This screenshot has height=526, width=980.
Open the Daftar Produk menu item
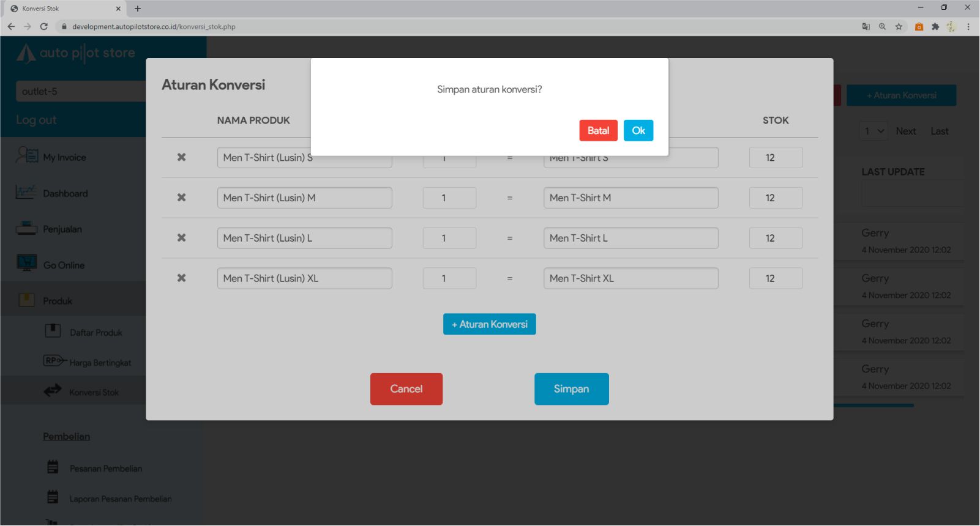click(95, 333)
